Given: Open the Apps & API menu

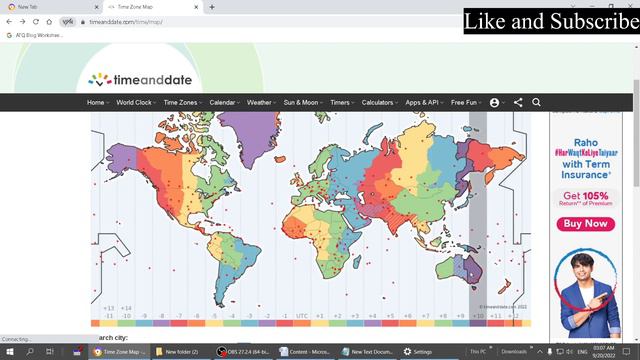Looking at the screenshot, I should [424, 102].
